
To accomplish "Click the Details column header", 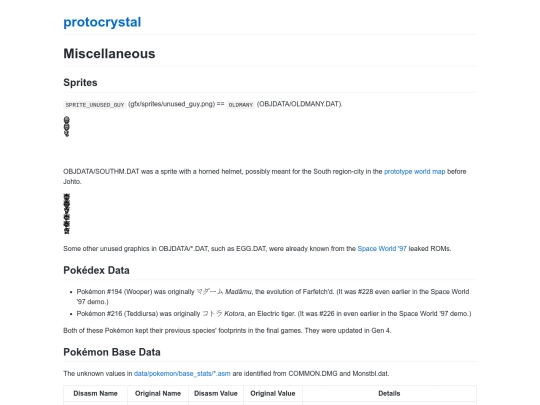I will [x=389, y=394].
